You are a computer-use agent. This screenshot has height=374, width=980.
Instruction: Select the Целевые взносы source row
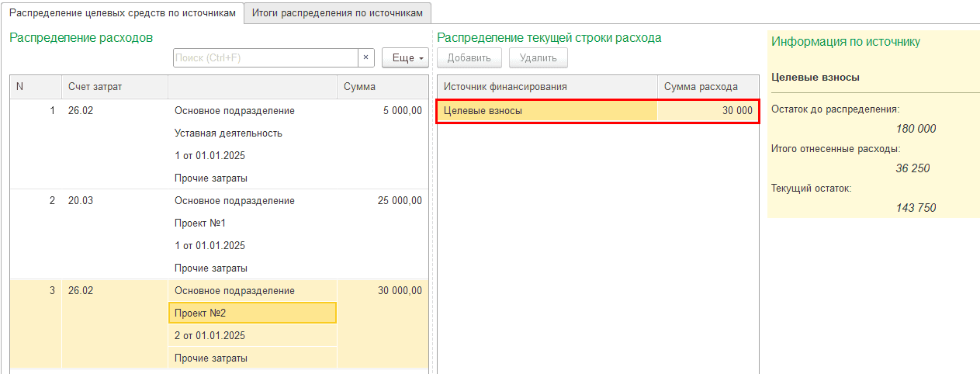[x=547, y=111]
